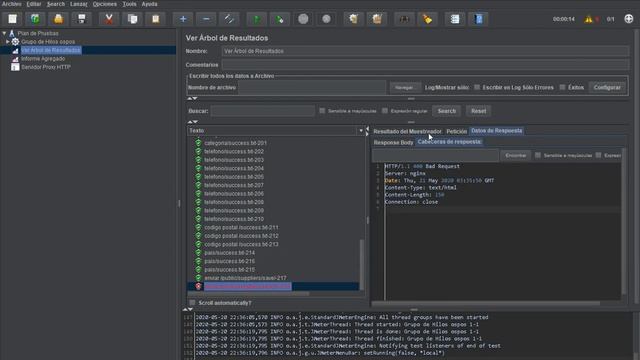The width and height of the screenshot is (640, 360).
Task: Switch to the Response Body tab
Action: tap(393, 142)
